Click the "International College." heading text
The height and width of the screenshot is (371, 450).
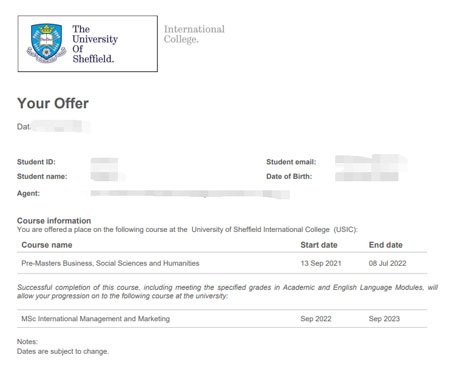point(194,34)
